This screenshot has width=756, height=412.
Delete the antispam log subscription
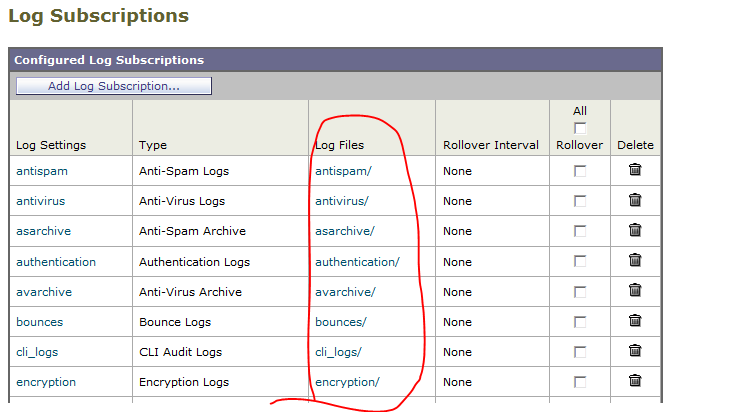click(x=634, y=171)
